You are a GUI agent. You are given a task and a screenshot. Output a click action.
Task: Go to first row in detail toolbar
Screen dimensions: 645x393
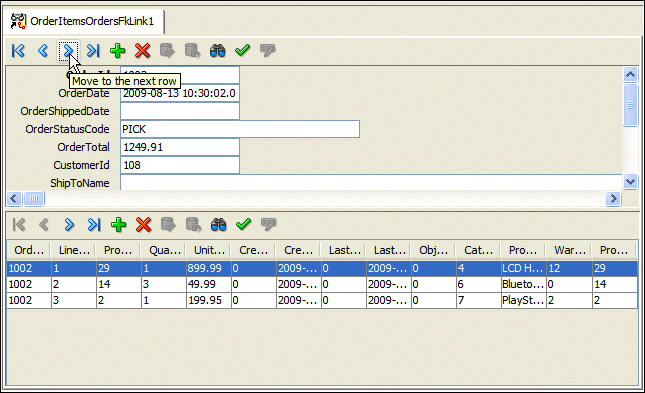pyautogui.click(x=19, y=225)
